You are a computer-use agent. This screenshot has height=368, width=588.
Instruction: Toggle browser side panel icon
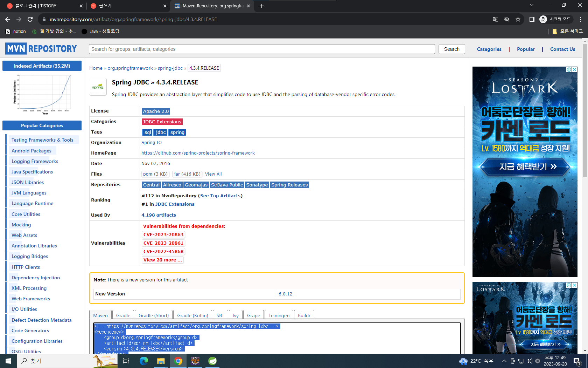532,19
